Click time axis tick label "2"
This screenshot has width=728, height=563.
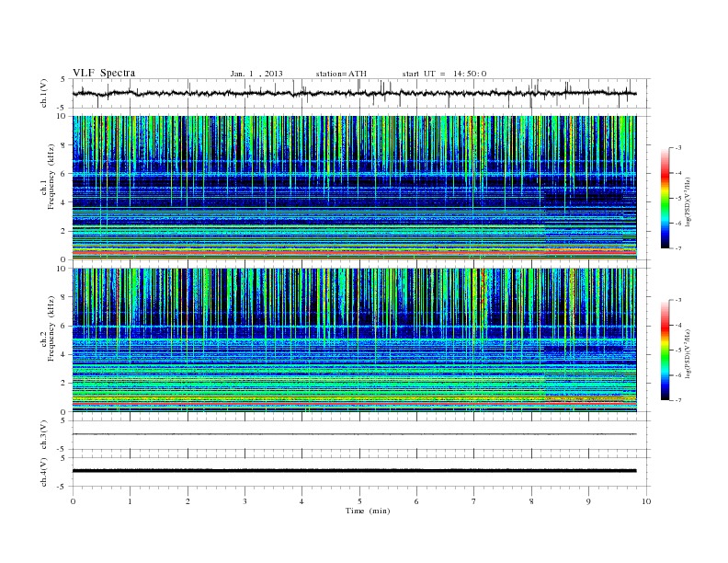click(188, 501)
